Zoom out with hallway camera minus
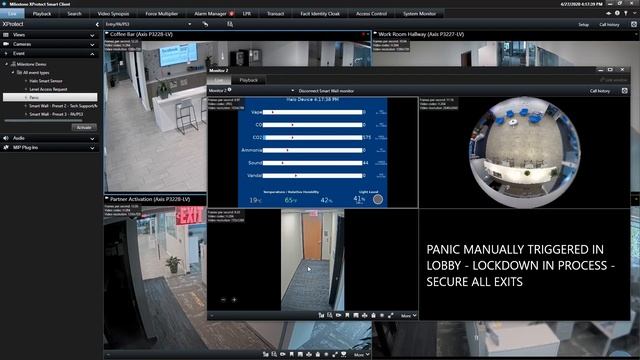The height and width of the screenshot is (360, 640). click(x=223, y=300)
